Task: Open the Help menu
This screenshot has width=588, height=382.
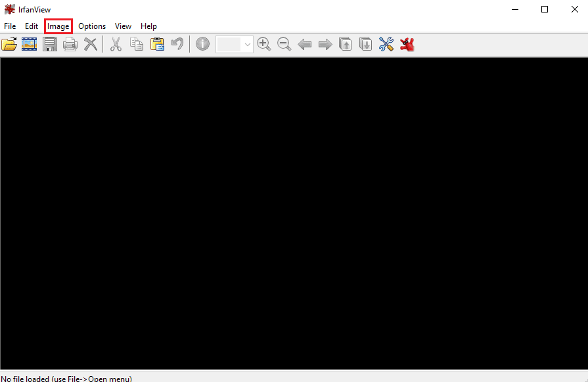Action: (148, 26)
